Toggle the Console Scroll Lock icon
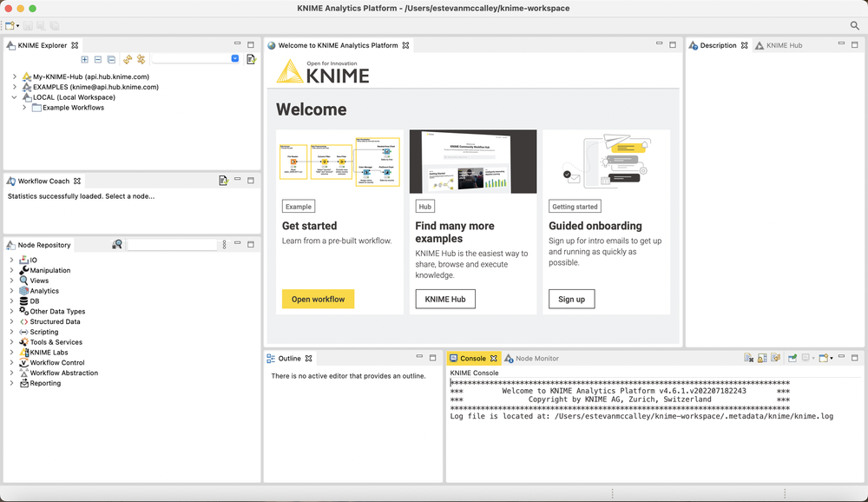This screenshot has width=868, height=502. 762,359
